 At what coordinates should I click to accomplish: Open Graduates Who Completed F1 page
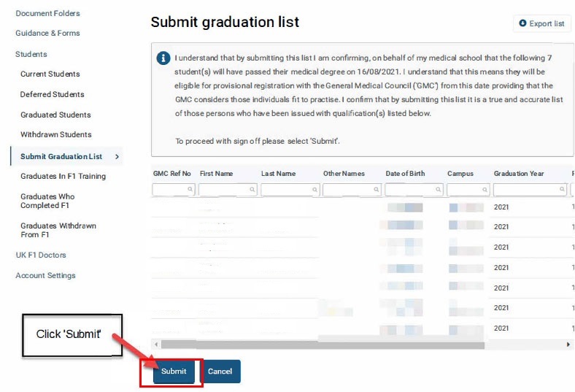click(x=47, y=201)
